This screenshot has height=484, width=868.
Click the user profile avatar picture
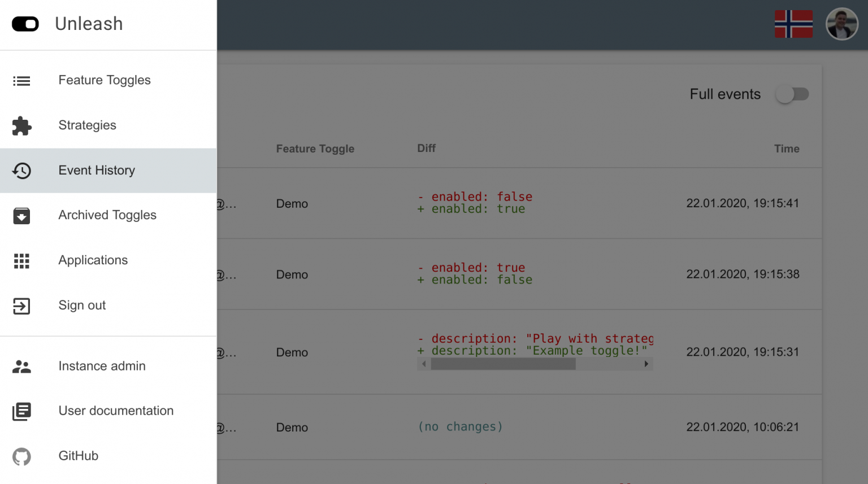842,24
